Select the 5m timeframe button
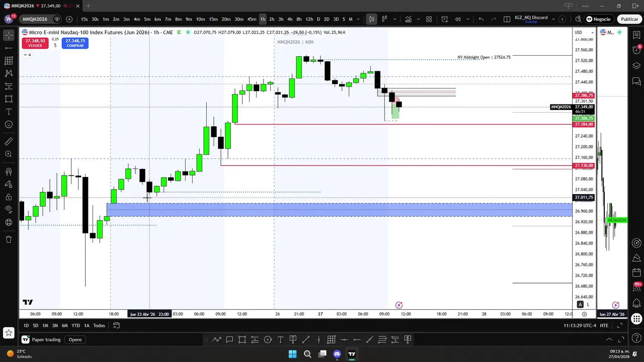The width and height of the screenshot is (644, 362). pyautogui.click(x=147, y=19)
